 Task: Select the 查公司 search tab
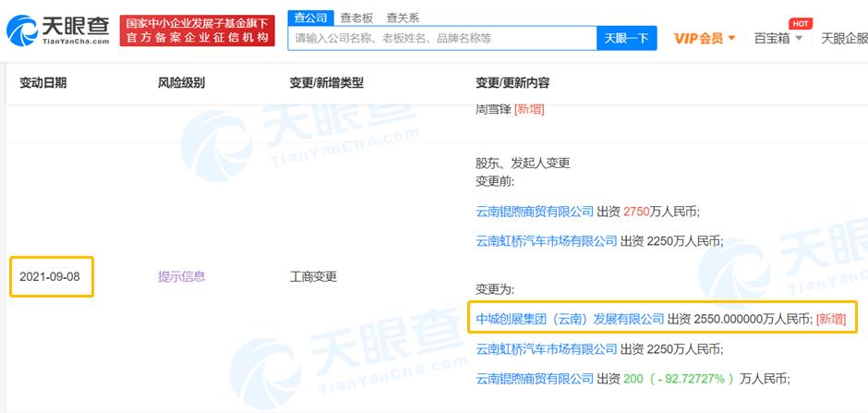308,17
